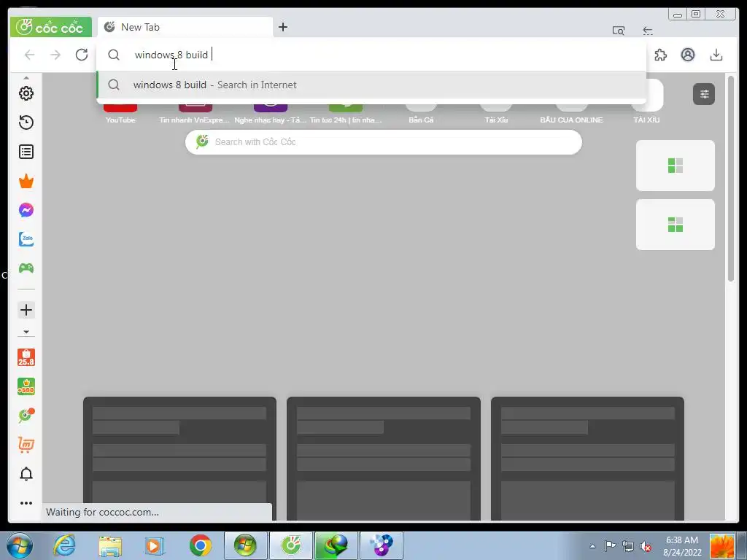
Task: Click the sidebar collapse arrow icon in title bar
Action: (648, 31)
